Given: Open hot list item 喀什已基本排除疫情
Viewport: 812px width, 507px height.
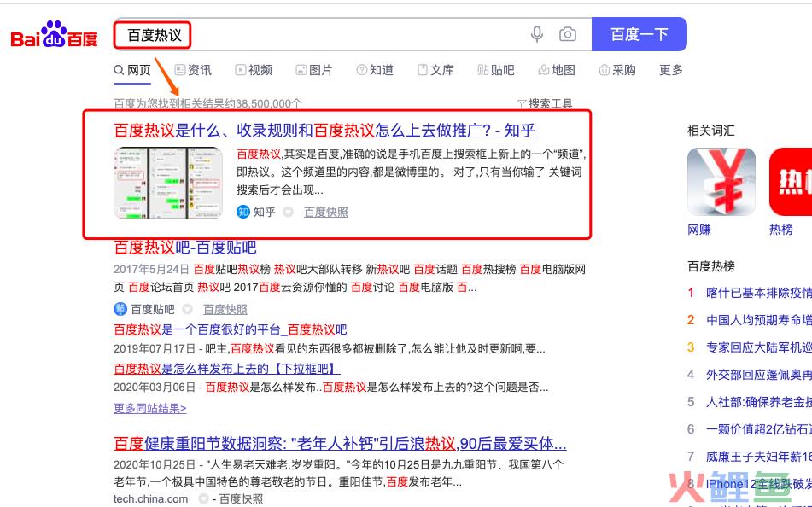Looking at the screenshot, I should 759,293.
